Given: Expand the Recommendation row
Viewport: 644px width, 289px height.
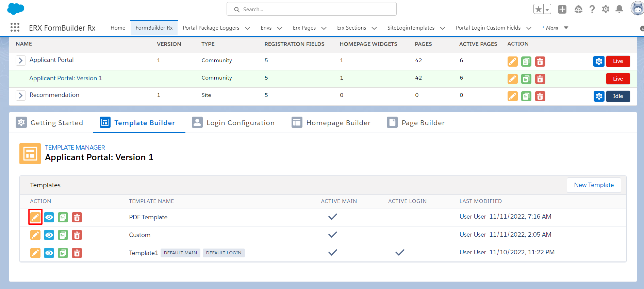Looking at the screenshot, I should [21, 96].
